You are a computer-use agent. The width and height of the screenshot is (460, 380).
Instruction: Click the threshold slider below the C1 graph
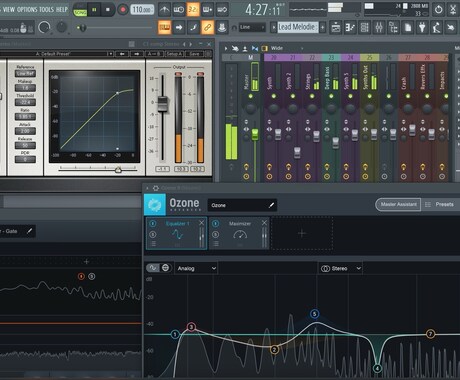click(118, 170)
